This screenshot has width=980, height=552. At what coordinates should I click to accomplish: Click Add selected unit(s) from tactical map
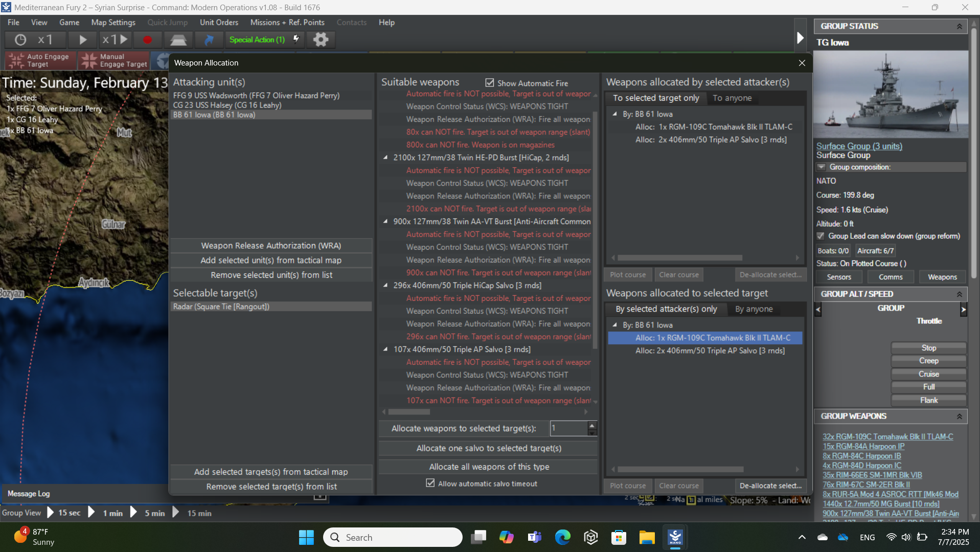(271, 260)
